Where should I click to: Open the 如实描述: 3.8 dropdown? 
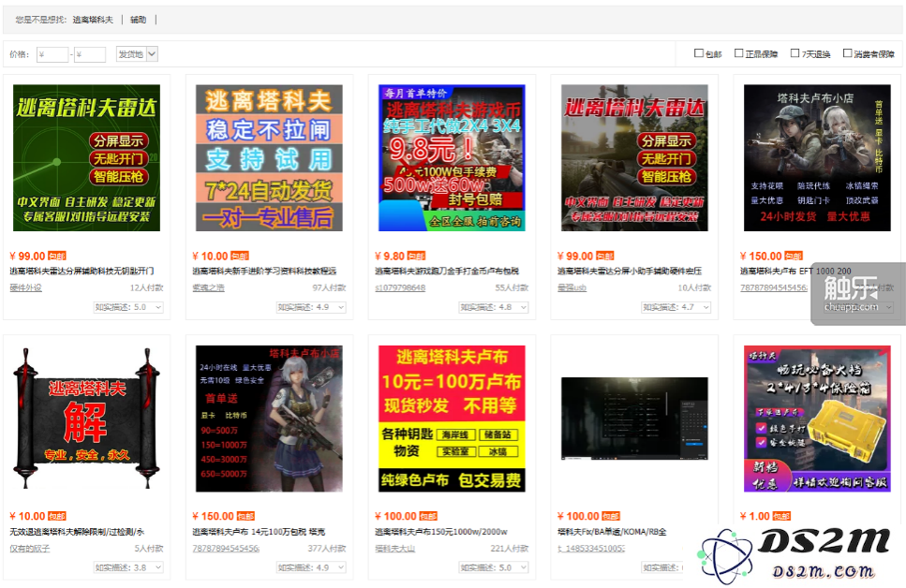point(128,567)
